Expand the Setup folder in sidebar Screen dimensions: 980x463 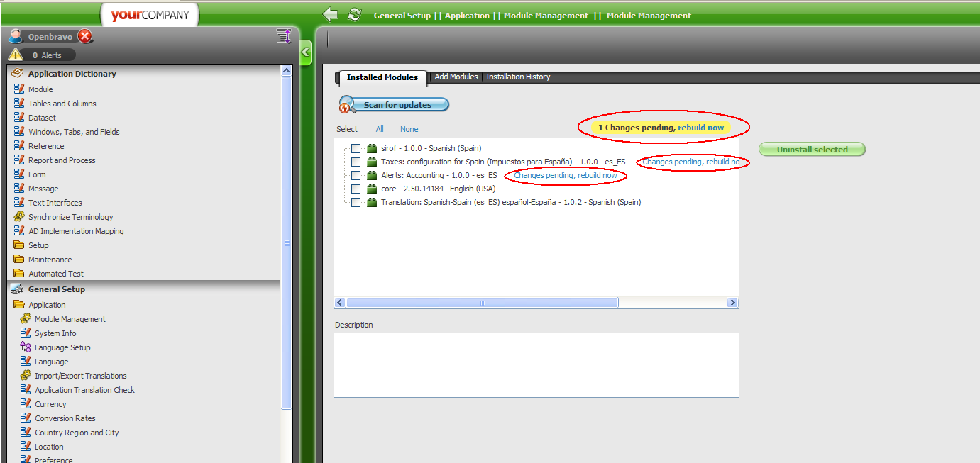coord(19,245)
